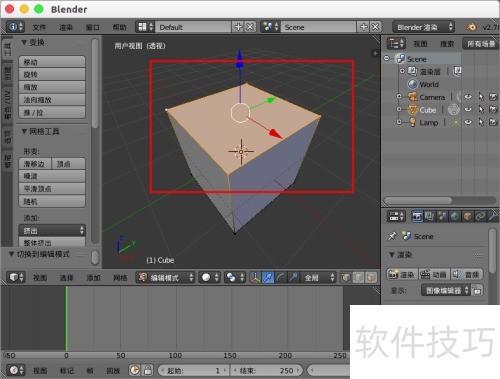Add a new scene with plus button
The width and height of the screenshot is (500, 379).
[364, 27]
